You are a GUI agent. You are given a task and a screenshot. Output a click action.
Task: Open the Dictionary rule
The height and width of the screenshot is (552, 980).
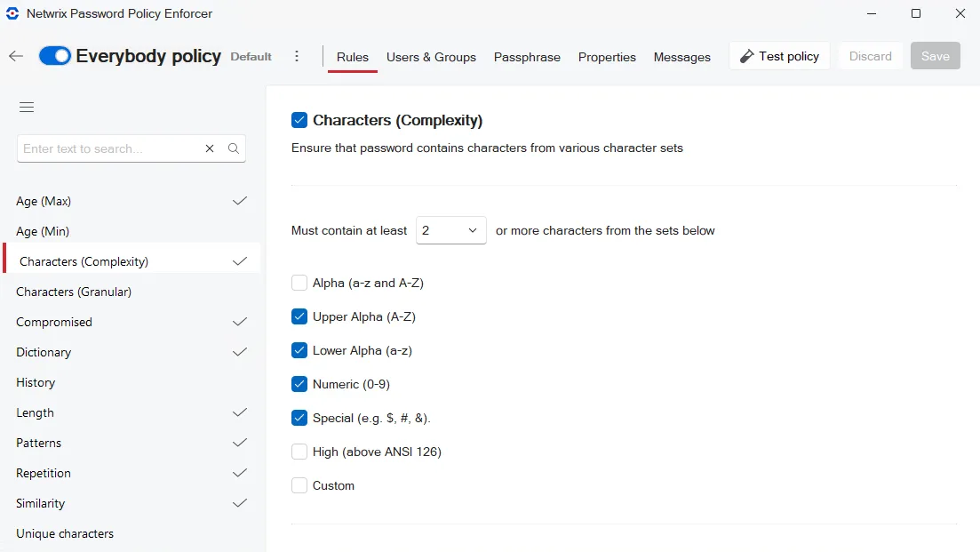coord(131,352)
